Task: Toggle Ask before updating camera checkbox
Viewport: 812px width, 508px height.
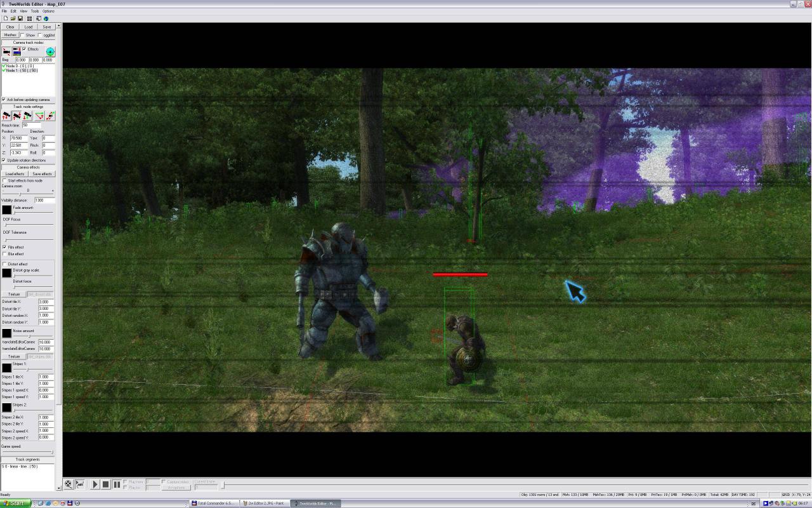Action: pos(4,100)
